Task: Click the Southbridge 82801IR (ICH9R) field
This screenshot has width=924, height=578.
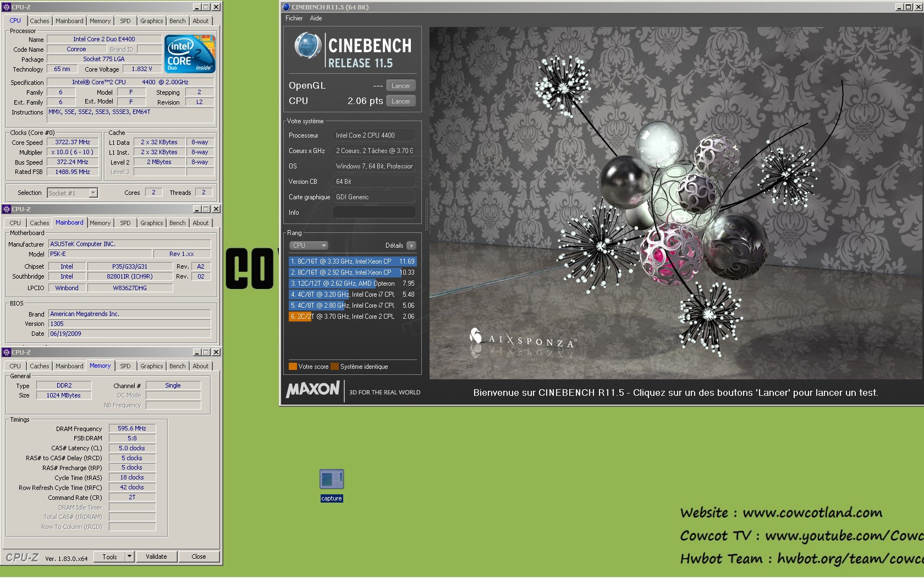Action: 130,276
